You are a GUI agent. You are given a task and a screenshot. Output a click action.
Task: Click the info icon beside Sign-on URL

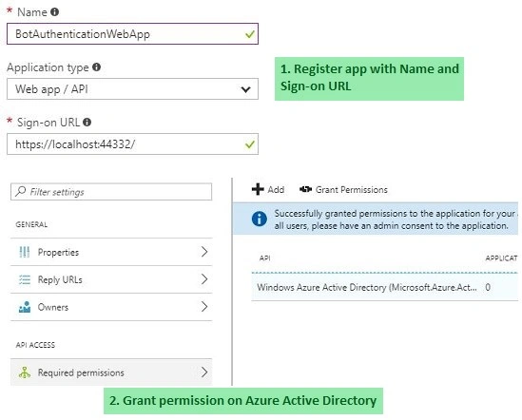pyautogui.click(x=87, y=123)
